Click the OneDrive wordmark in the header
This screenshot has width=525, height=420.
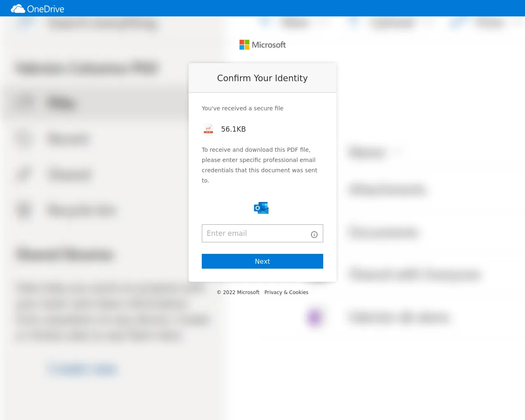coord(46,9)
